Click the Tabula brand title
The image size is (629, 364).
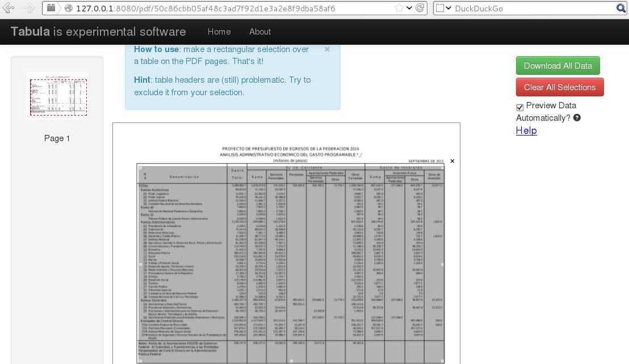pos(98,32)
